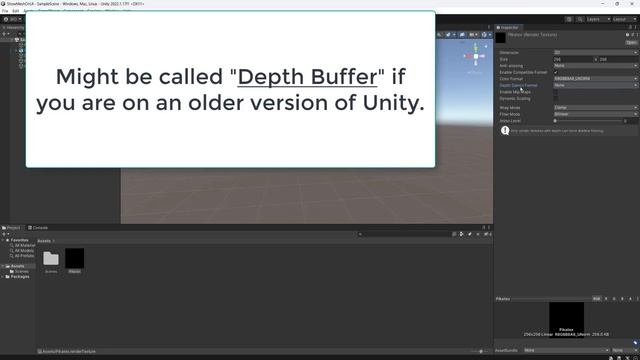
Task: Open the Depth Stencil Format dropdown
Action: 595,85
